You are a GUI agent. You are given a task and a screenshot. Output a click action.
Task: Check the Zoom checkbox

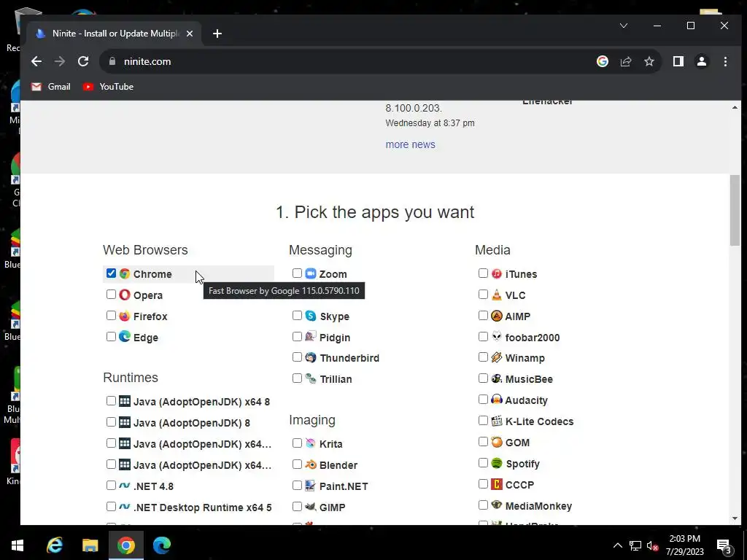coord(297,273)
